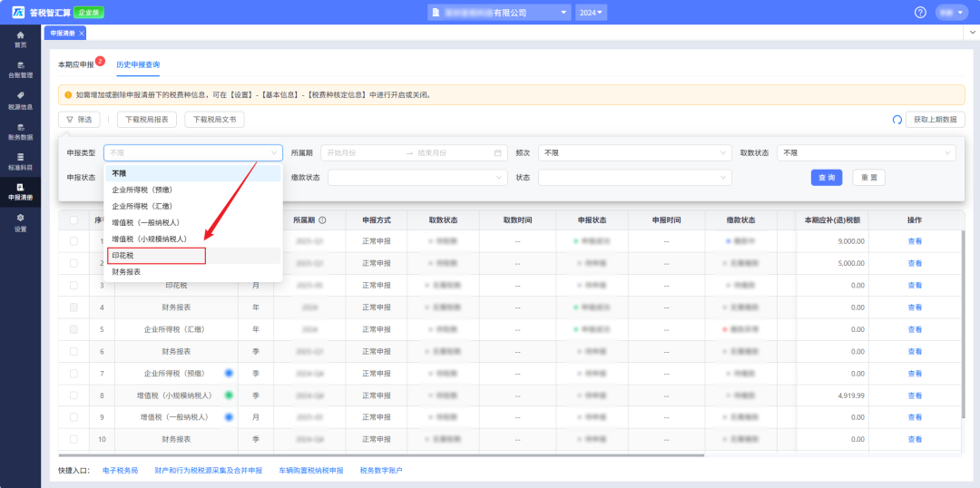Open the user account menu

[951, 13]
